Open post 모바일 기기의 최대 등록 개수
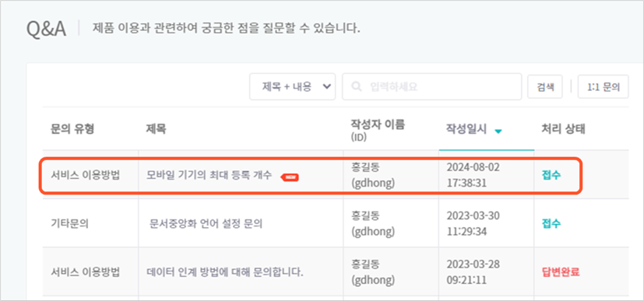644x301 pixels. (209, 176)
